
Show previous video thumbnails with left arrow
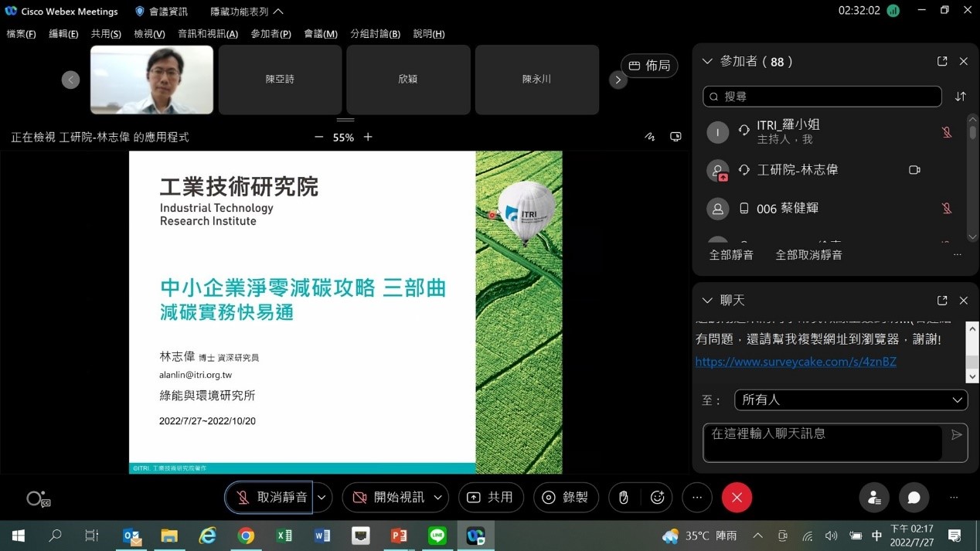pyautogui.click(x=70, y=80)
